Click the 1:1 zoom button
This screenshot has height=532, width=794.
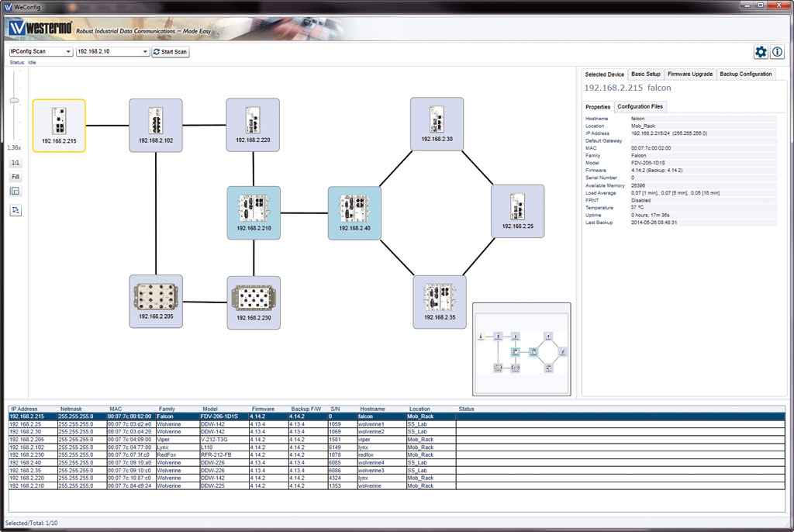16,163
